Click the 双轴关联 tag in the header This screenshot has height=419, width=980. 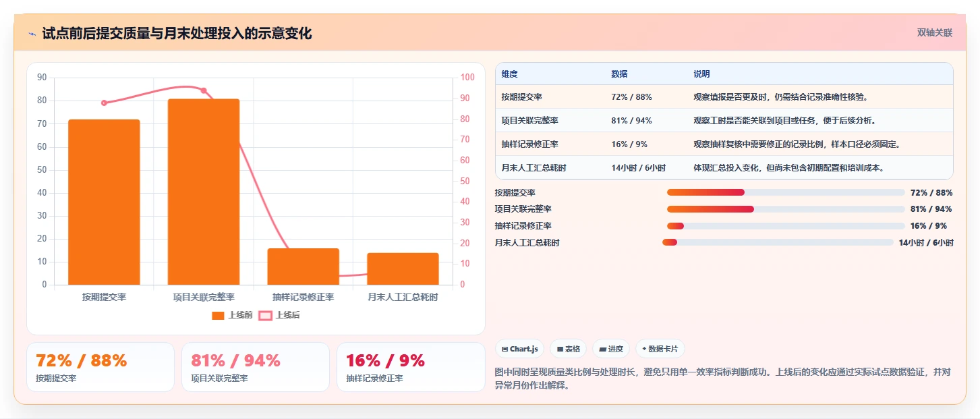click(x=934, y=32)
